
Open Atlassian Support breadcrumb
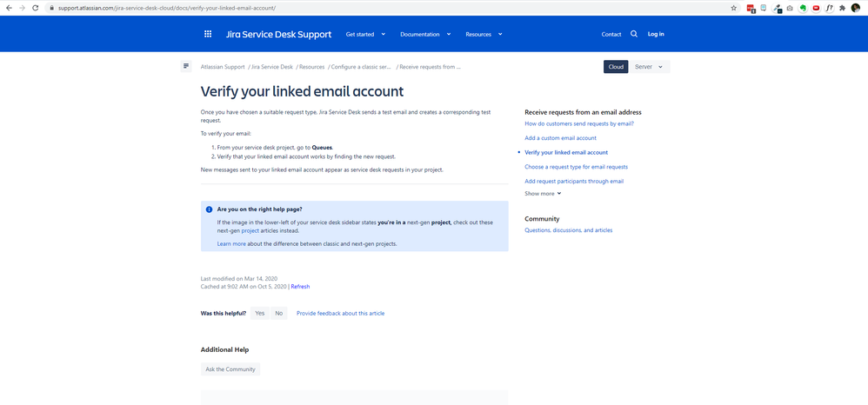pyautogui.click(x=223, y=66)
